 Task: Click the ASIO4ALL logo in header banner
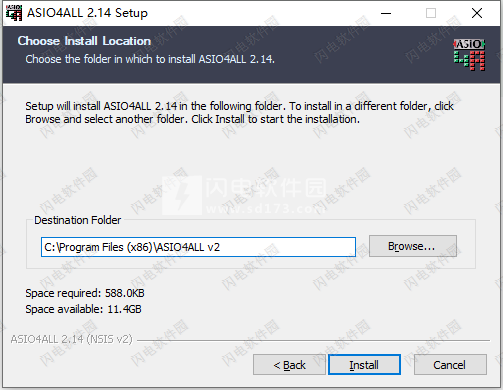coord(469,55)
